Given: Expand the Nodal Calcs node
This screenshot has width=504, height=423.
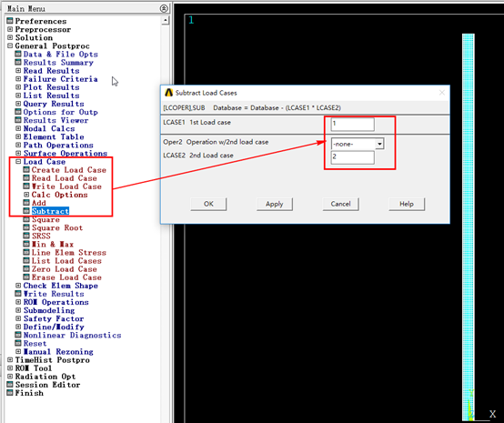Looking at the screenshot, I should point(18,128).
